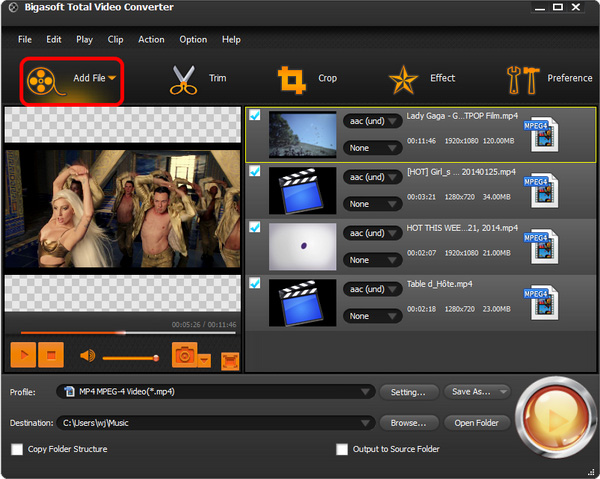Click the '00:05:26 / 00:11:46' time readout

204,324
